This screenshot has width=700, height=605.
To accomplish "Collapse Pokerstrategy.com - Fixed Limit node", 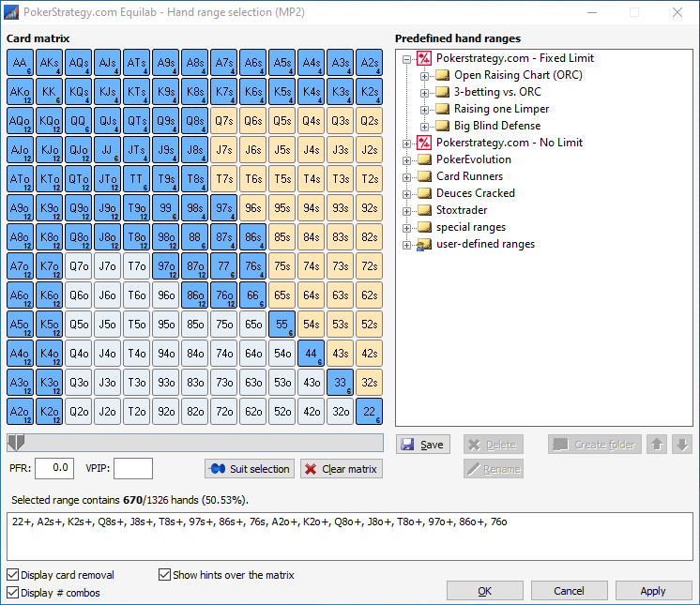I will [x=406, y=59].
